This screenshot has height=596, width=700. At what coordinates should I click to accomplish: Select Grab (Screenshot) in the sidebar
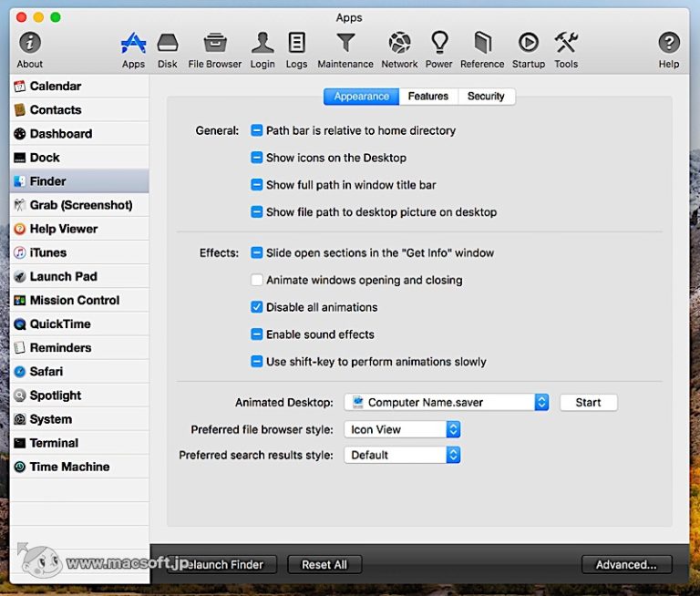[79, 205]
